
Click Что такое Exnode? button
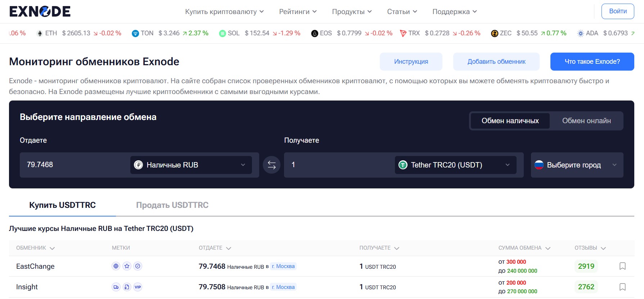(x=592, y=62)
